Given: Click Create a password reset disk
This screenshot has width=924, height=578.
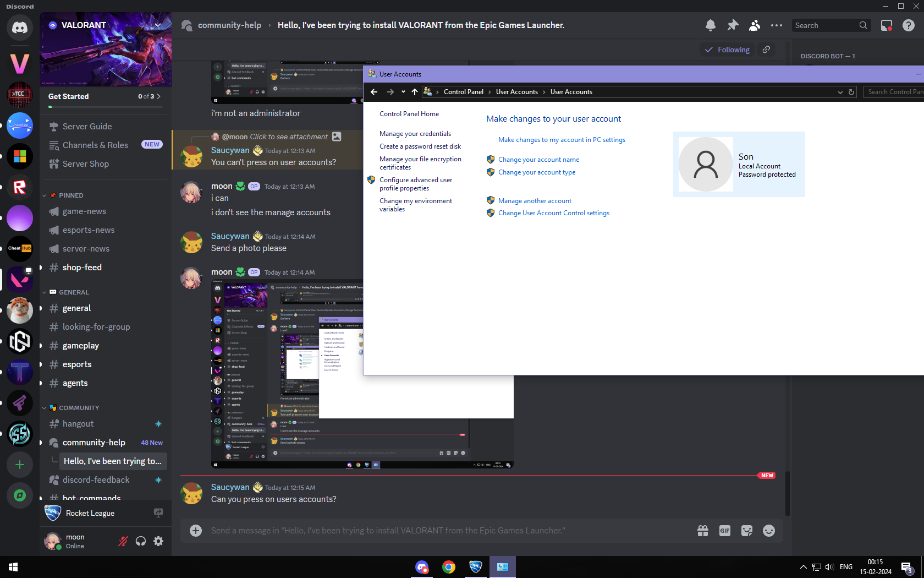Looking at the screenshot, I should tap(420, 146).
